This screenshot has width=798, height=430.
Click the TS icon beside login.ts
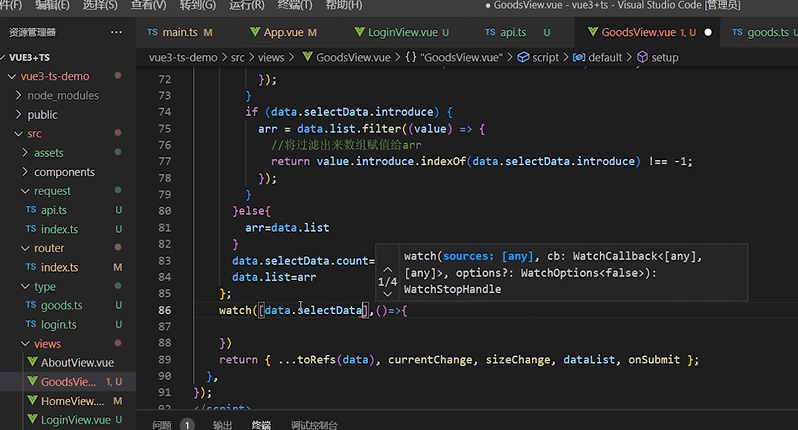pyautogui.click(x=31, y=324)
